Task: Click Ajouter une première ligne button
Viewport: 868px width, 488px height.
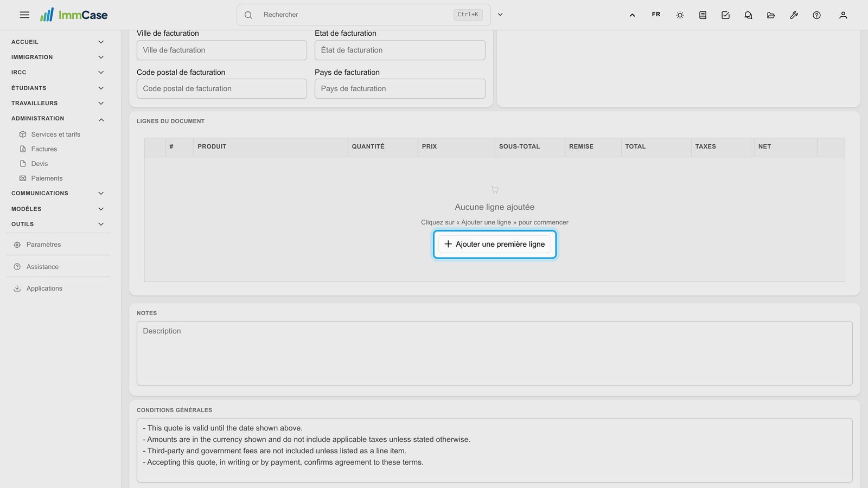Action: [x=495, y=245]
